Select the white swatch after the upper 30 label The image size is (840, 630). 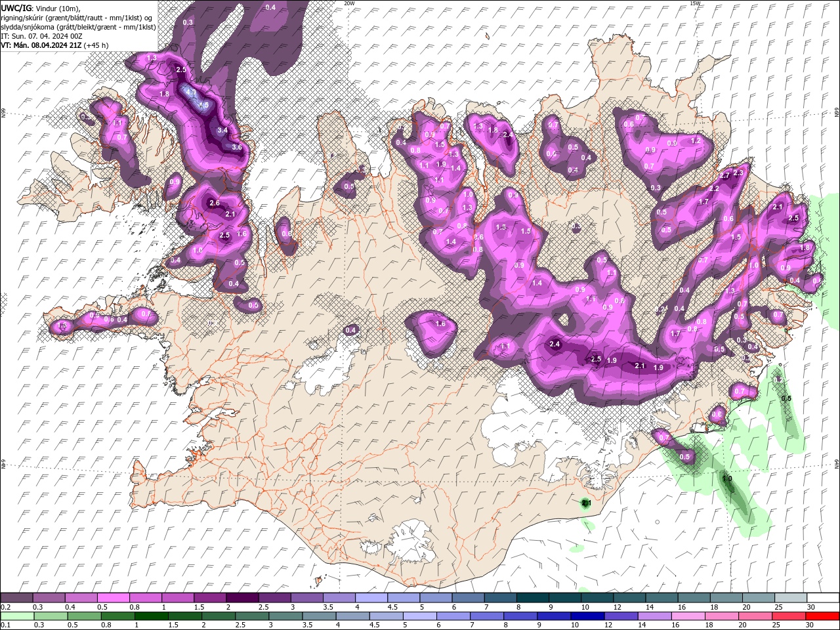click(x=823, y=598)
